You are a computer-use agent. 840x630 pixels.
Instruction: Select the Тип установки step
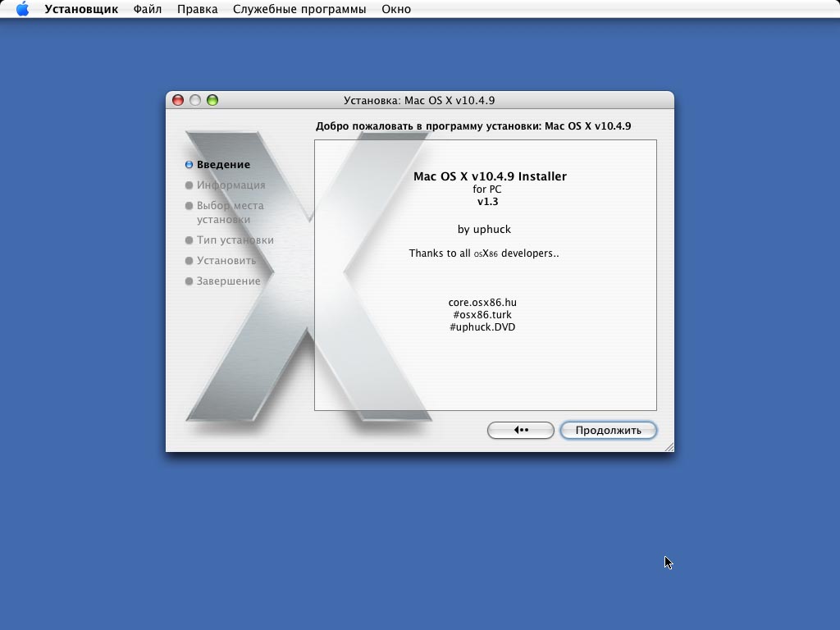(x=235, y=240)
